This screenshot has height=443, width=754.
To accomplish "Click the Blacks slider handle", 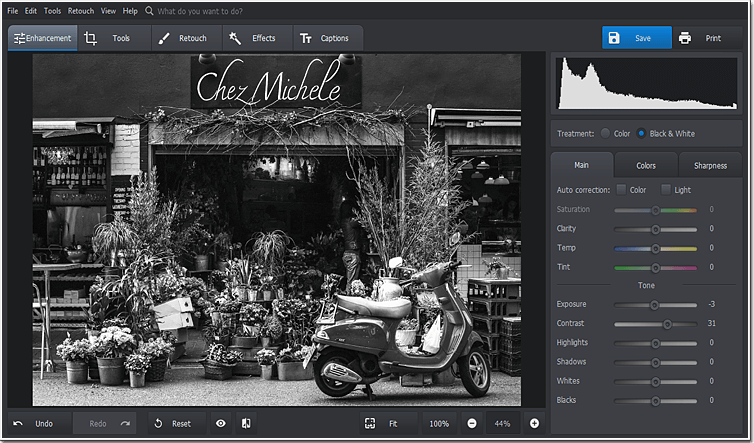I will tap(655, 401).
